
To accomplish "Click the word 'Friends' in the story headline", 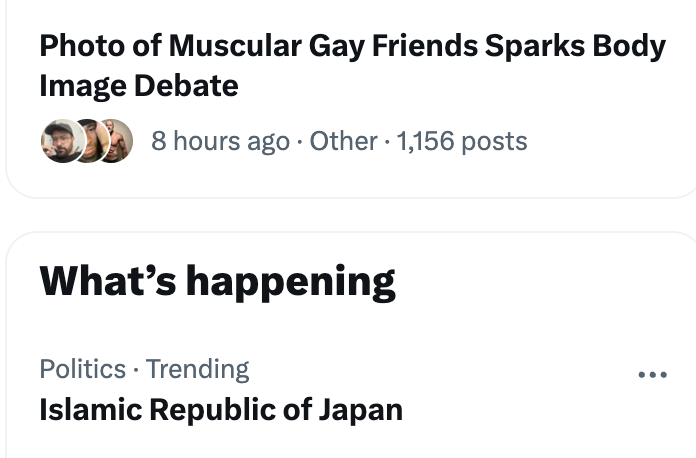I will pyautogui.click(x=425, y=46).
